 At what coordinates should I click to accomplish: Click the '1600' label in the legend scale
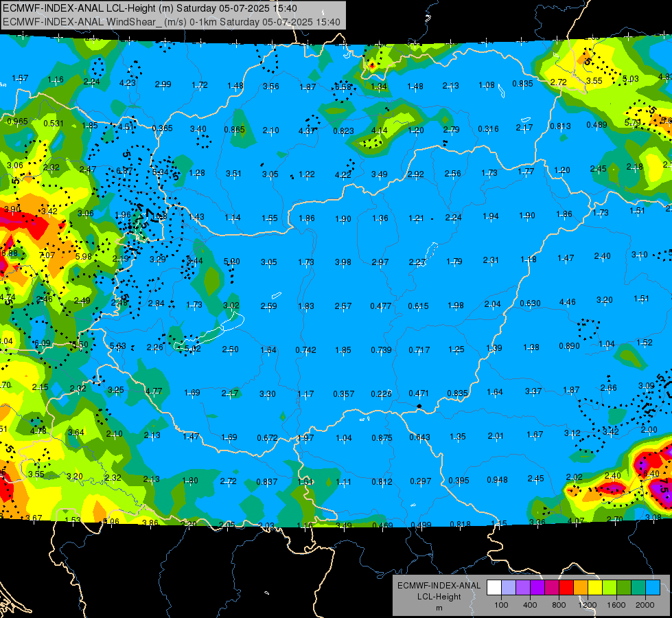(616, 605)
